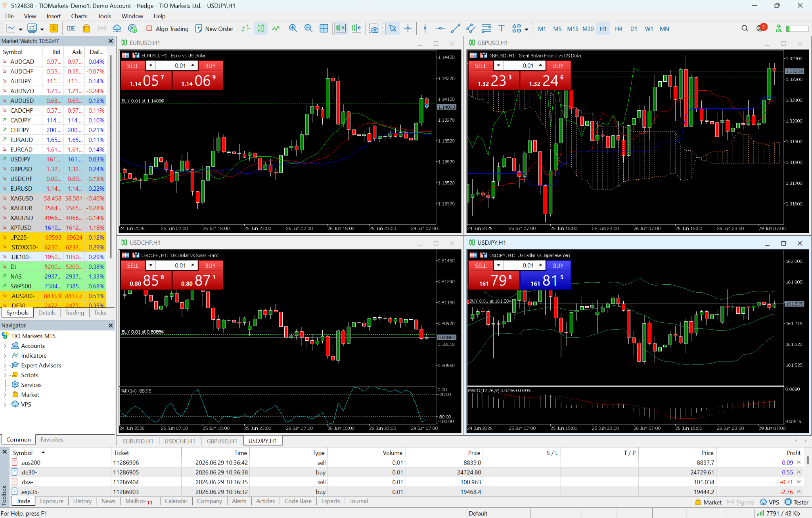
Task: Expand the Scripts tree node
Action: tap(5, 375)
